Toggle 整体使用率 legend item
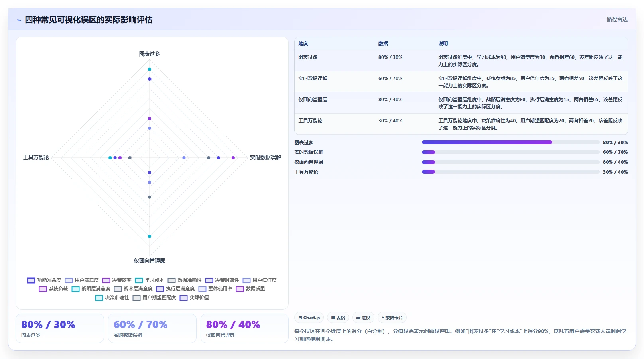 pyautogui.click(x=215, y=289)
